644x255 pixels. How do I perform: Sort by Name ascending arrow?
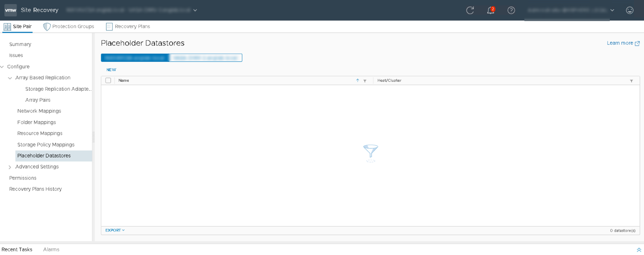(357, 80)
